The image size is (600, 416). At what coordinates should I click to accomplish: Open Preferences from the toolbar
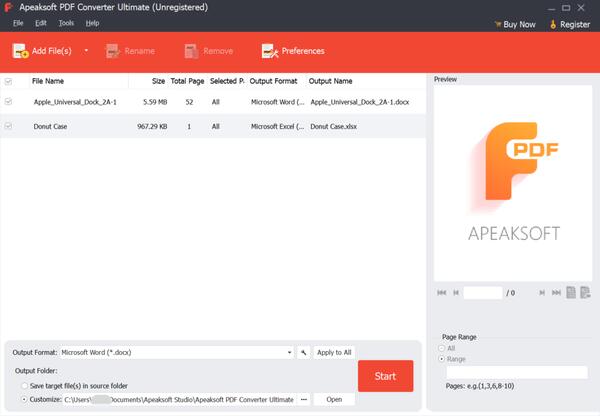[x=292, y=50]
